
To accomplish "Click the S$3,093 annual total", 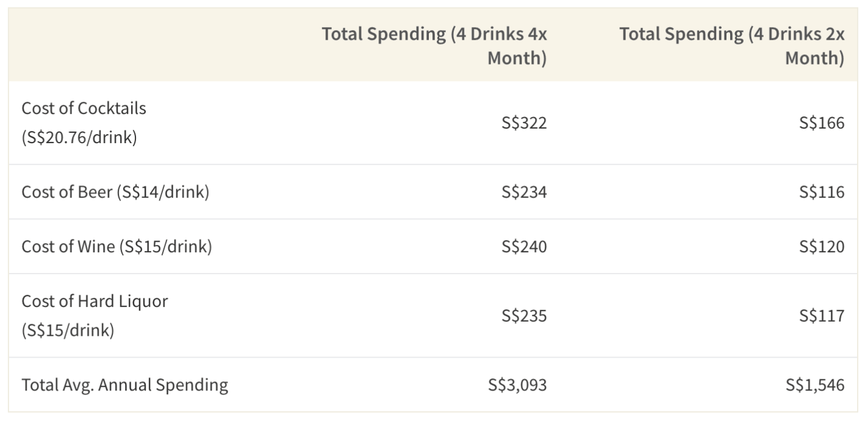I will [517, 384].
